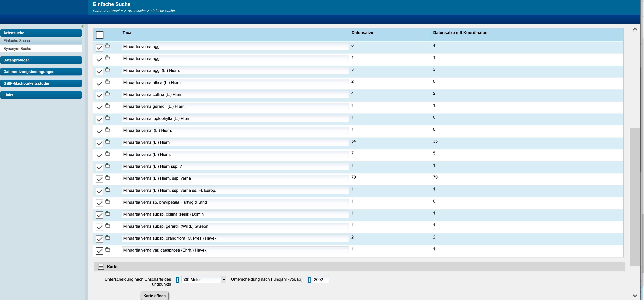Uncheck var. caespitosa (Ehrh.) Hayek checkbox

pyautogui.click(x=99, y=251)
